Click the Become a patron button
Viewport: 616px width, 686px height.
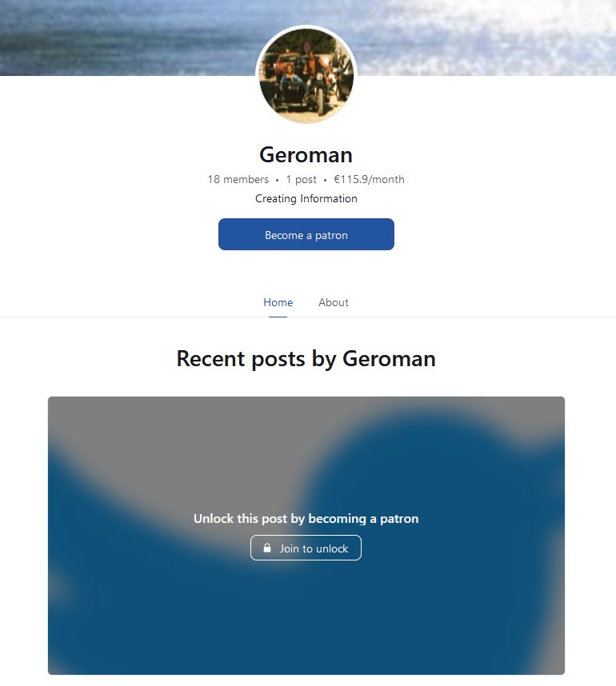[x=306, y=234]
